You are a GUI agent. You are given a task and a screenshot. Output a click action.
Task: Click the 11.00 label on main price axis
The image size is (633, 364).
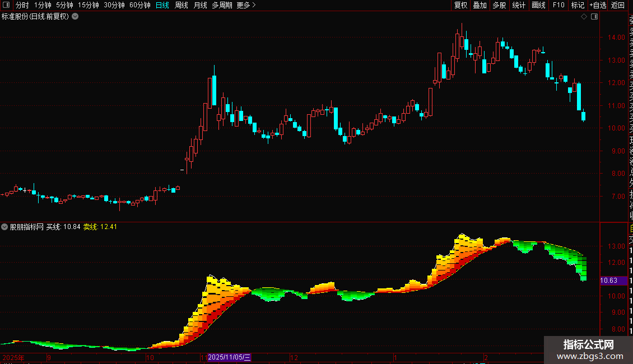click(x=616, y=105)
